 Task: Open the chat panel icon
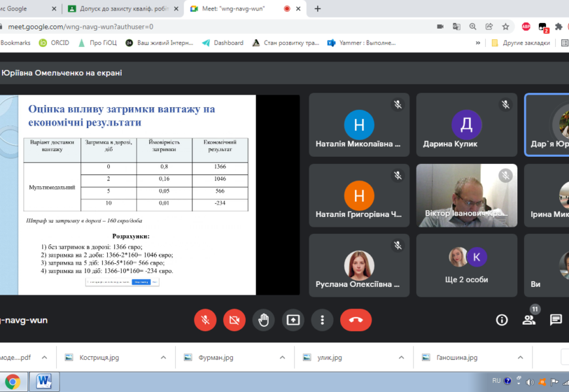[555, 319]
